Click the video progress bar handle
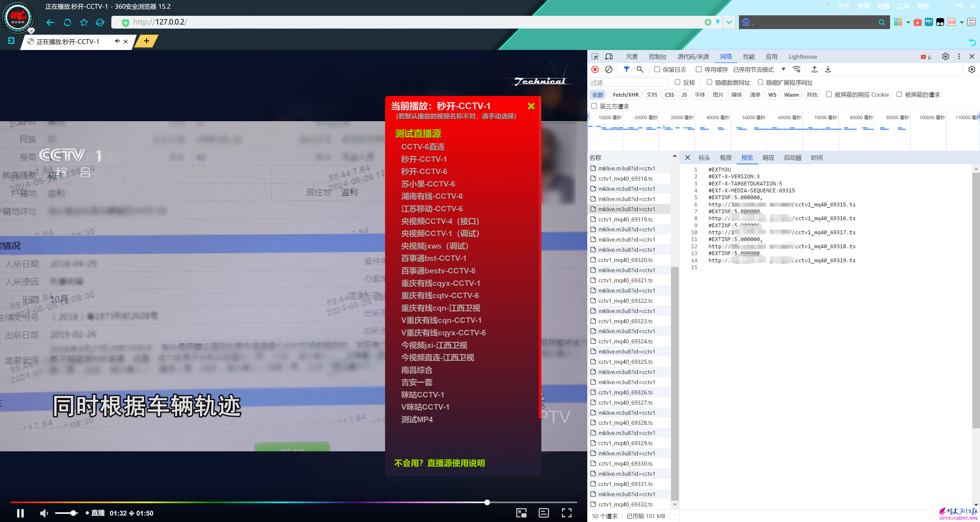This screenshot has width=980, height=522. (x=487, y=502)
